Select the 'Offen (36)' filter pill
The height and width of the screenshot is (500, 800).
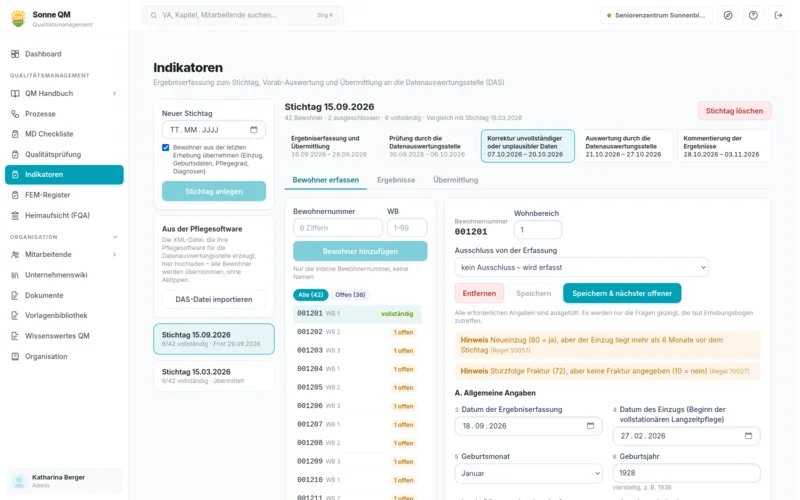[x=350, y=295]
